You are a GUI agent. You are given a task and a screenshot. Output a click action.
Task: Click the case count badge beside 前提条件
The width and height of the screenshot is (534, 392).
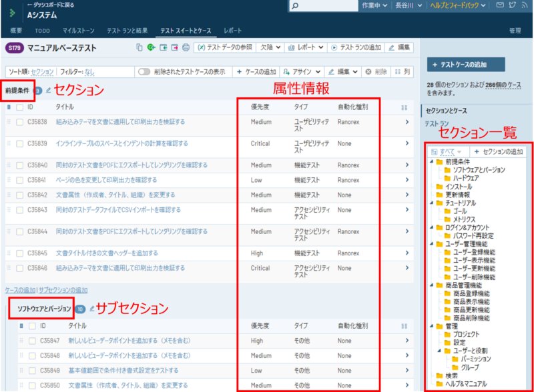point(38,91)
